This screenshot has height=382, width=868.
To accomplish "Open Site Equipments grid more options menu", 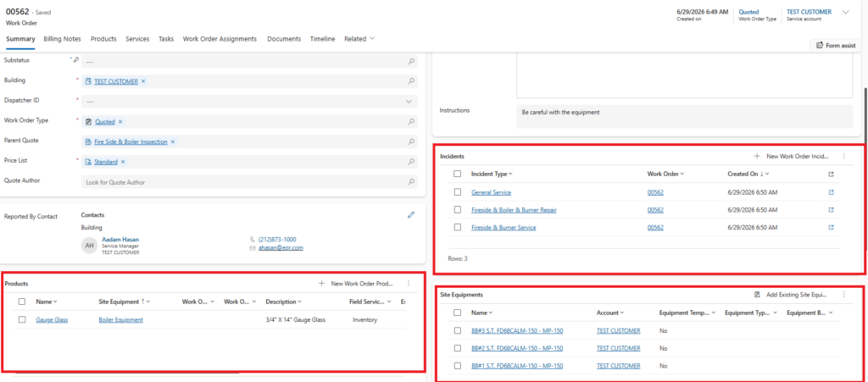I will point(843,295).
